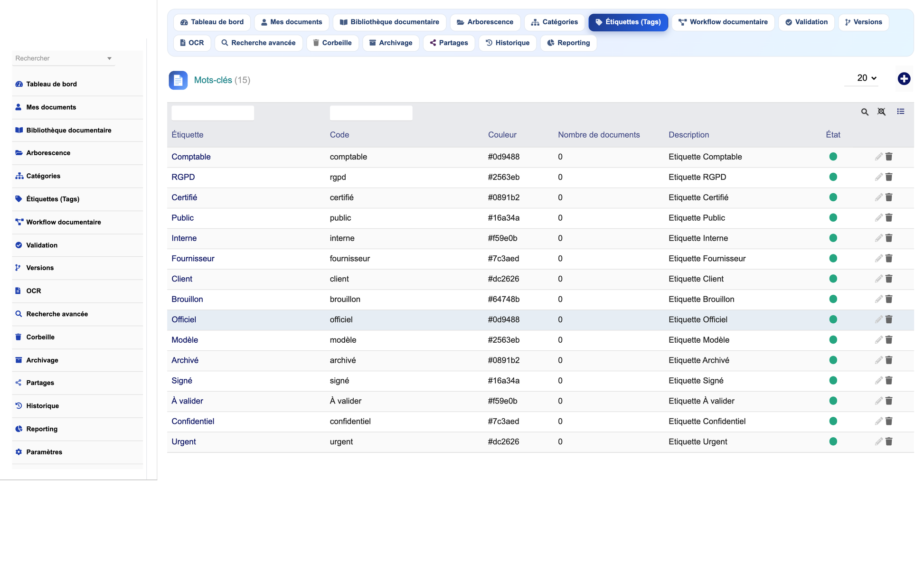Viewport: 924px width, 572px height.
Task: Open the list options icon in table header
Action: pyautogui.click(x=900, y=112)
